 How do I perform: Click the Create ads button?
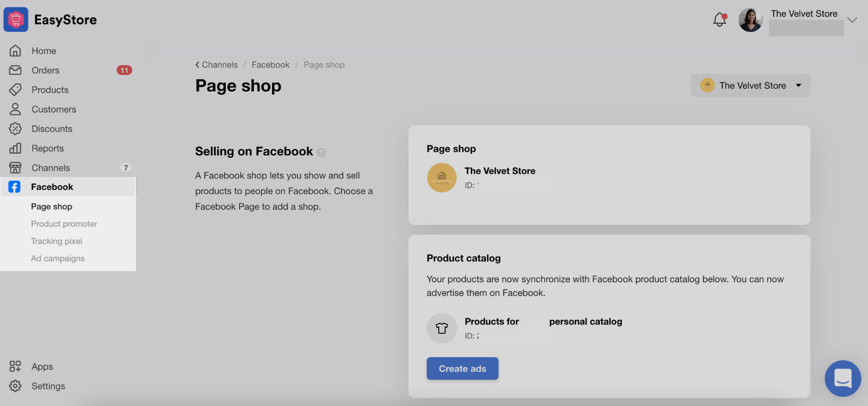[x=462, y=368]
